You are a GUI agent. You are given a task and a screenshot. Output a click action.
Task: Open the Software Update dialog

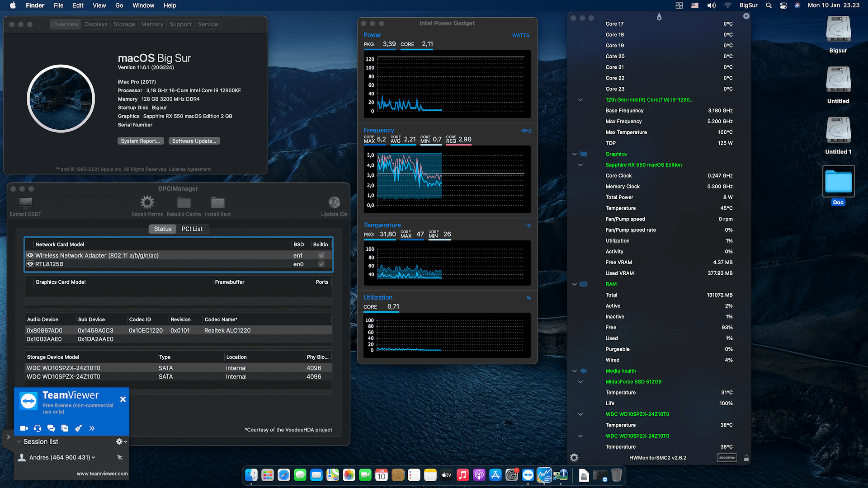coord(194,141)
